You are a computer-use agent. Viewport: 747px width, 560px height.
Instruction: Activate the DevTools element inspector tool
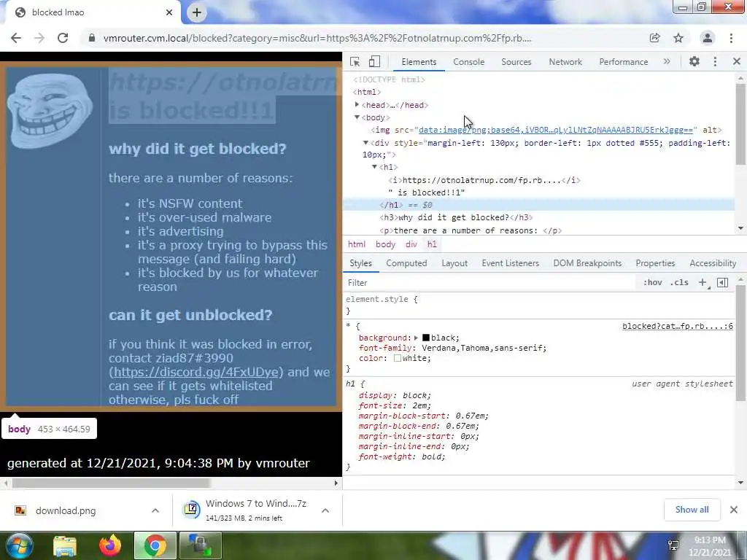pos(355,61)
